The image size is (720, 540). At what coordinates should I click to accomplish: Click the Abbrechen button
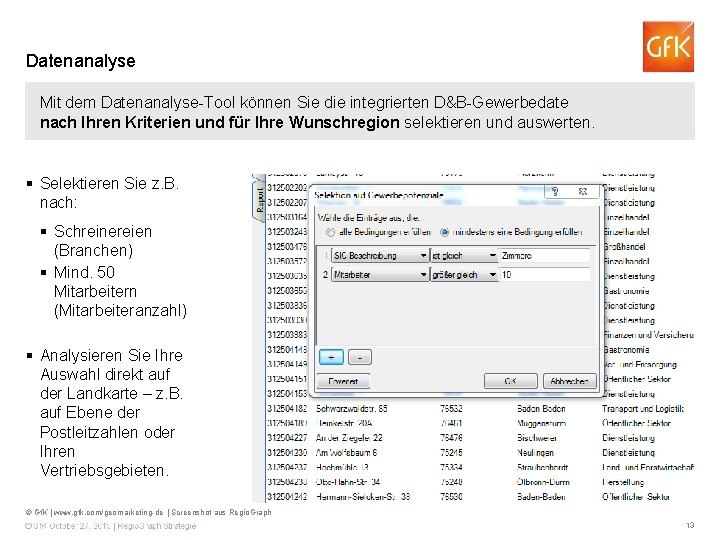569,381
